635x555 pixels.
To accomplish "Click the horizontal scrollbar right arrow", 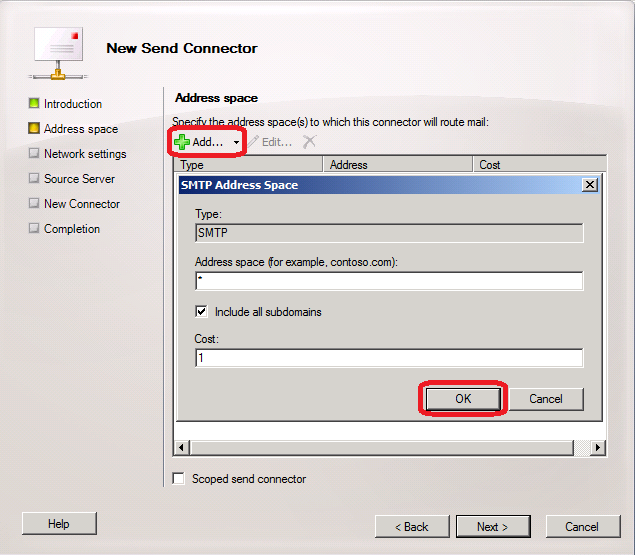I will coord(598,447).
